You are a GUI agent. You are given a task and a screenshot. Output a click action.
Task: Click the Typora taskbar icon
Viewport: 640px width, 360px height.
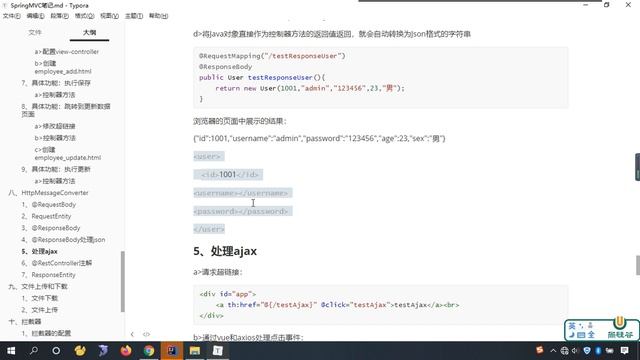(218, 351)
